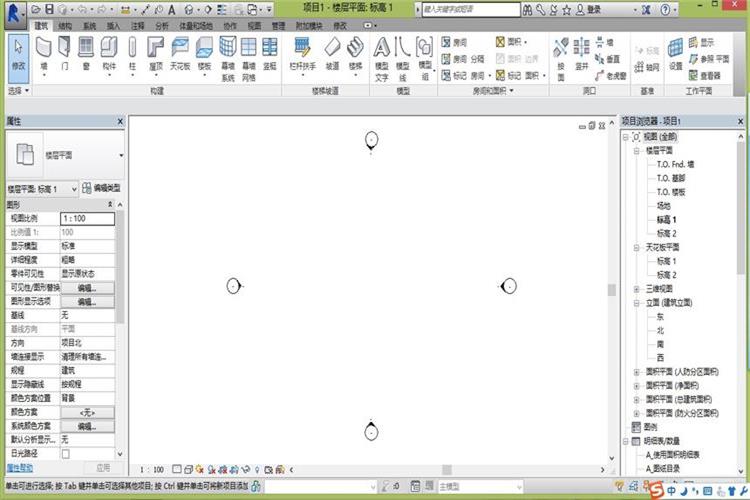
Task: Expand the 三维视图 tree node
Action: tap(637, 289)
